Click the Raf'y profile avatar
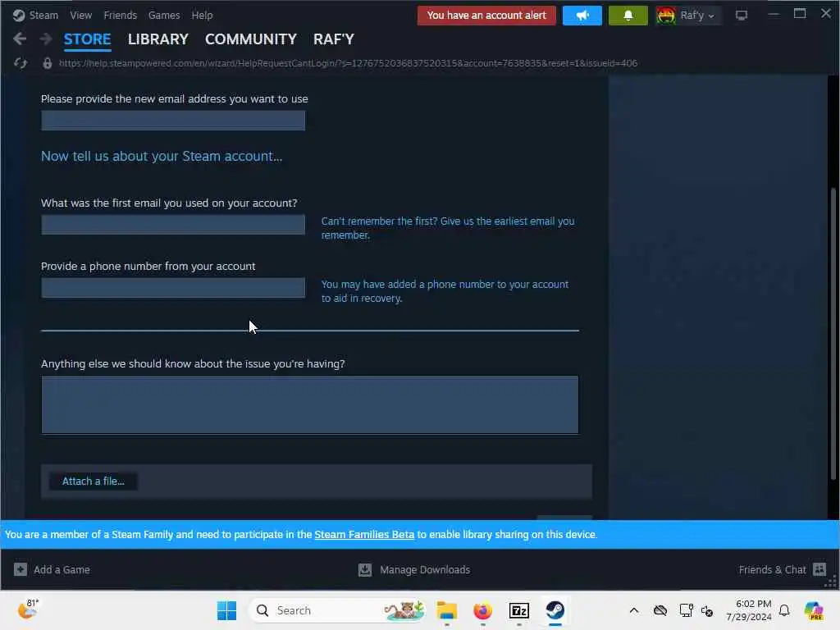This screenshot has width=840, height=630. tap(665, 15)
